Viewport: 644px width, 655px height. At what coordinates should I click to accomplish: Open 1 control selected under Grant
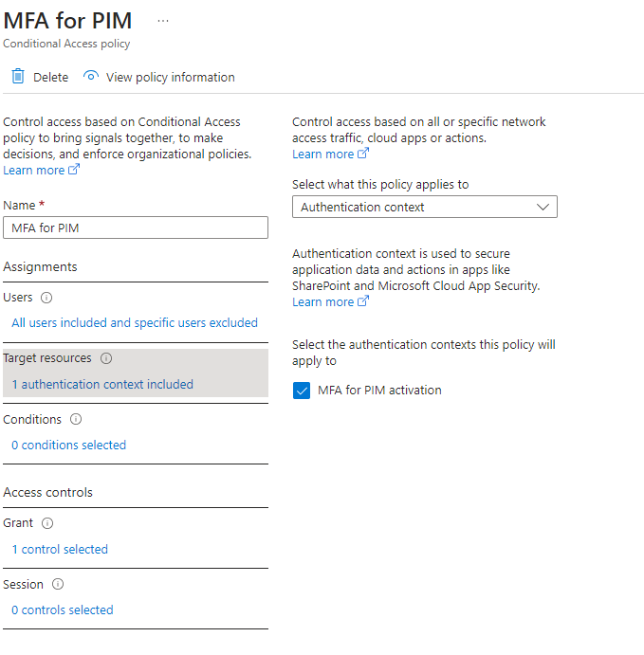coord(60,550)
